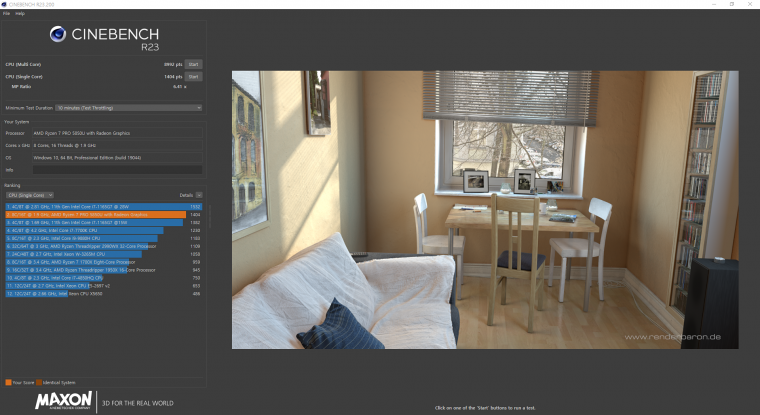Screen dimensions: 760x415
Task: Select ranking row 5, Intel Core i9 CPU
Action: (103, 239)
